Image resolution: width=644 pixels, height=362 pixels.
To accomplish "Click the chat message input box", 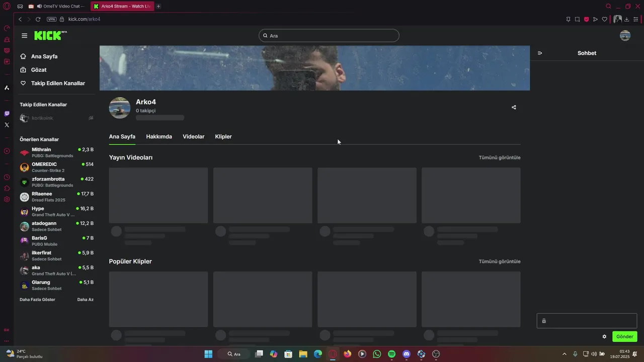I will pyautogui.click(x=587, y=321).
